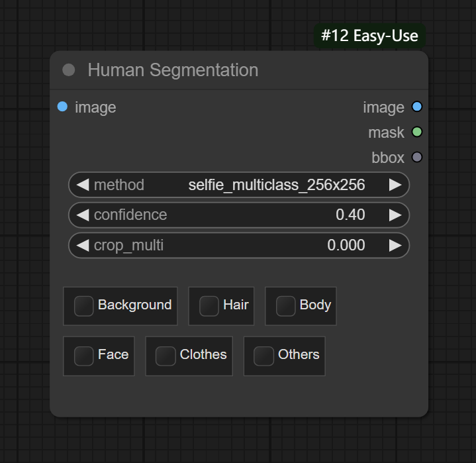The height and width of the screenshot is (463, 476).
Task: Click the #12 Easy-Use badge
Action: [369, 36]
